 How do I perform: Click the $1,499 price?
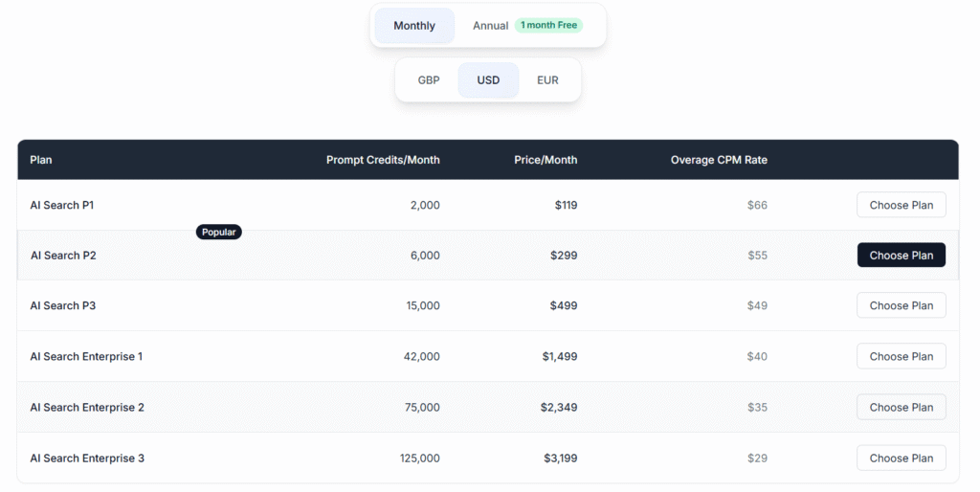pos(560,356)
